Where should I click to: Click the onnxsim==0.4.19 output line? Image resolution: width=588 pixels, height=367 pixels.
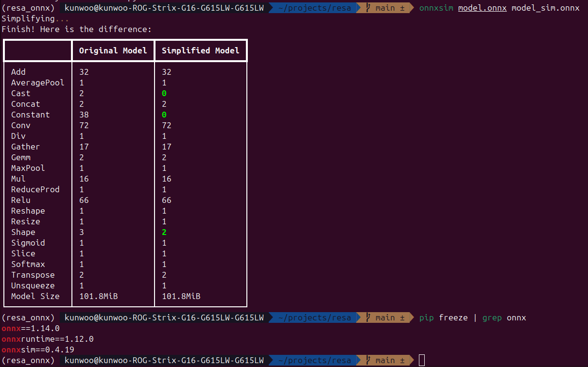[38, 350]
